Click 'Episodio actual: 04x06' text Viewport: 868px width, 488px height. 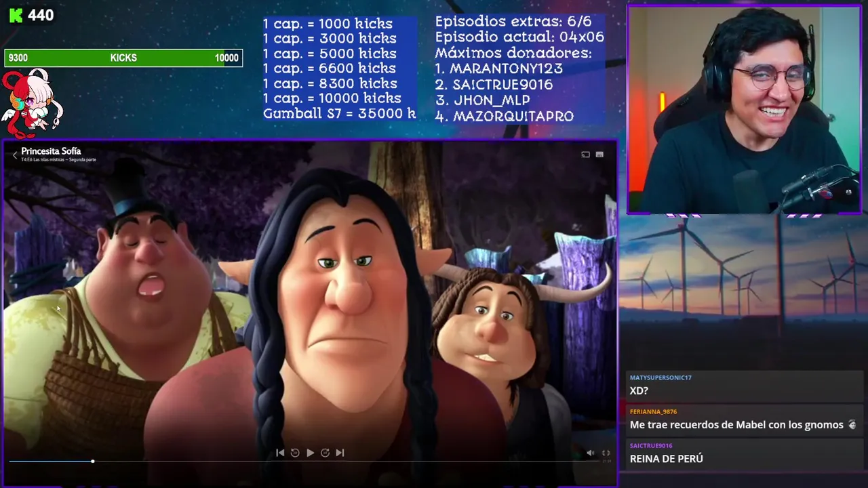coord(519,37)
